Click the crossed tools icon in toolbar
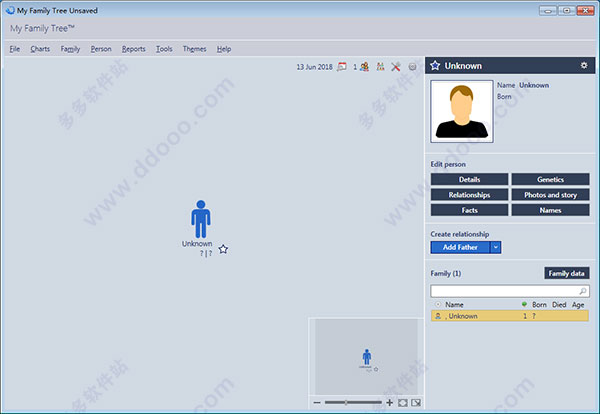This screenshot has width=600, height=414. pos(396,67)
